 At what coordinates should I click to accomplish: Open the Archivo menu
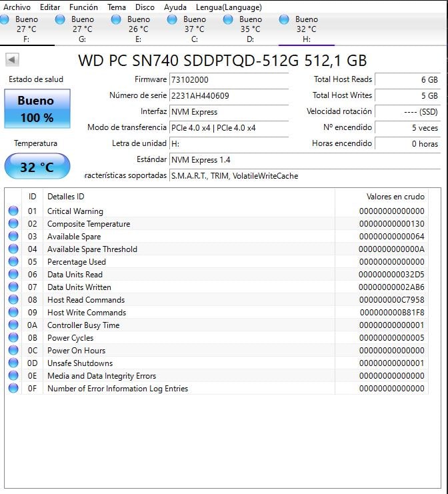[17, 7]
